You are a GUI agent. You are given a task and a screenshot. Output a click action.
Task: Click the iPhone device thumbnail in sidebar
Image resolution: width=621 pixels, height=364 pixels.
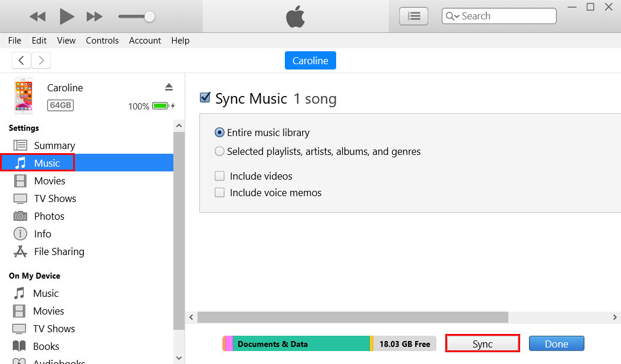23,95
